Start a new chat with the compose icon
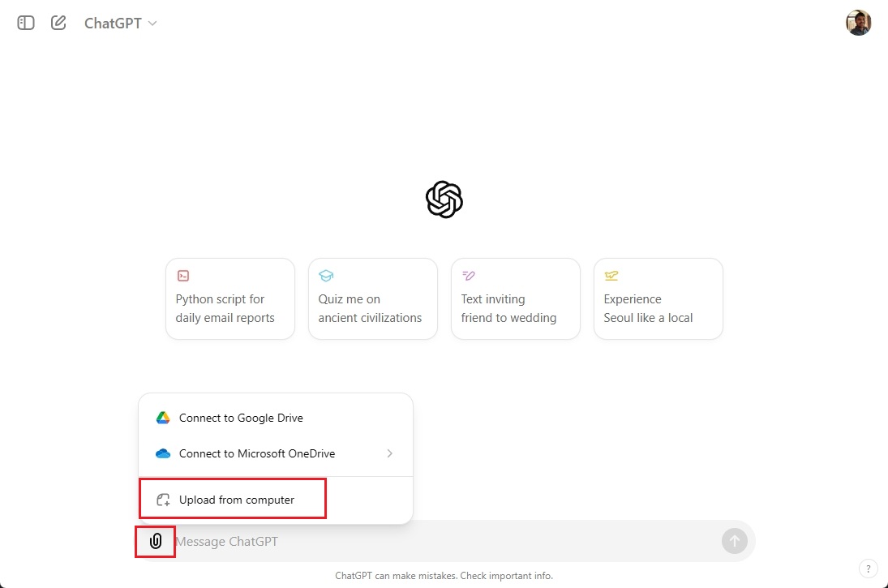The image size is (888, 588). (x=58, y=23)
